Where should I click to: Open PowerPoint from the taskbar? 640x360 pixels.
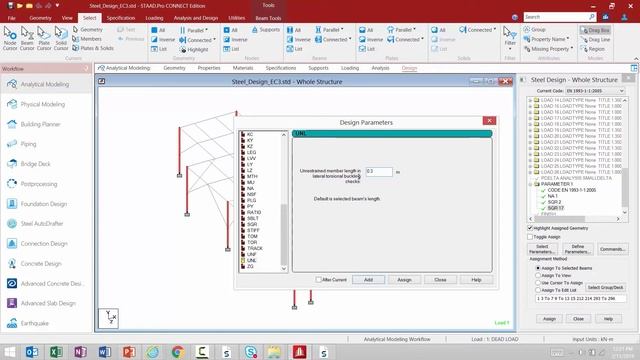pyautogui.click(x=129, y=352)
